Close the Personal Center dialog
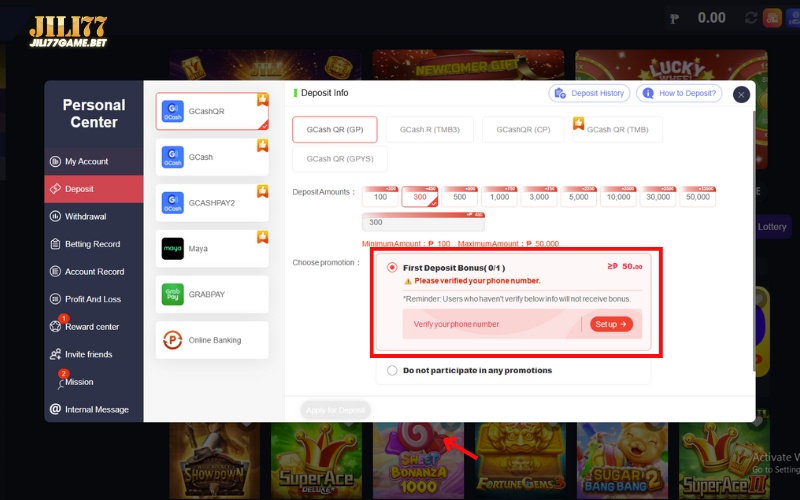Viewport: 800px width, 500px height. 741,94
